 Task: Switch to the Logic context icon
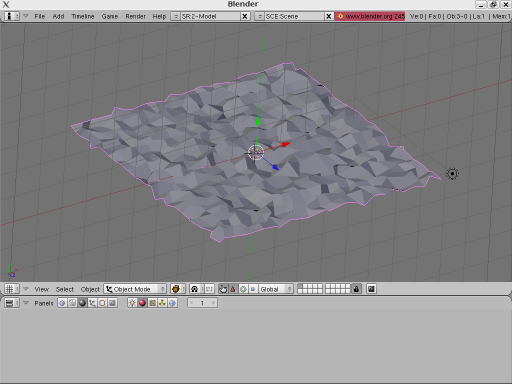[62, 303]
